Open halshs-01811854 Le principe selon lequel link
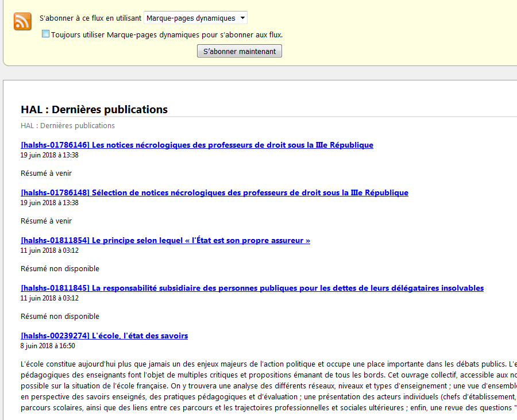Image resolution: width=517 pixels, height=420 pixels. click(165, 240)
